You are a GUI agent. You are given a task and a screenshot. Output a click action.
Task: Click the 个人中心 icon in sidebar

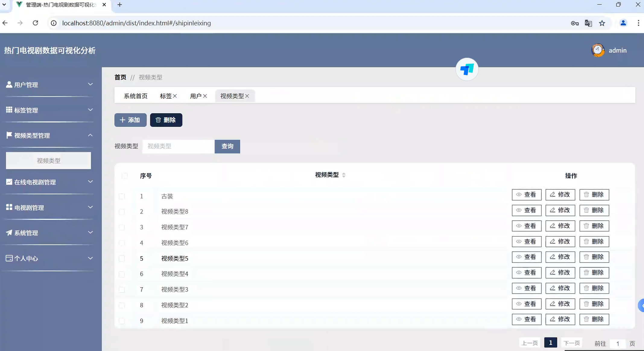tap(9, 258)
